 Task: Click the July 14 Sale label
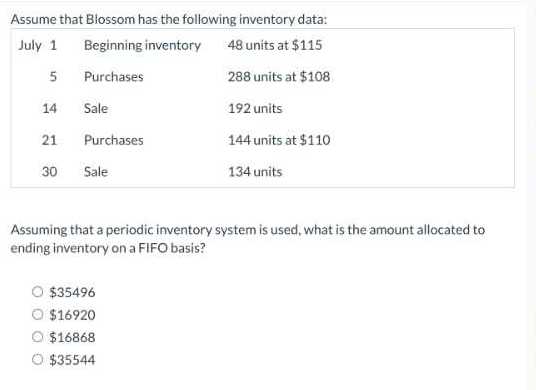coord(96,108)
